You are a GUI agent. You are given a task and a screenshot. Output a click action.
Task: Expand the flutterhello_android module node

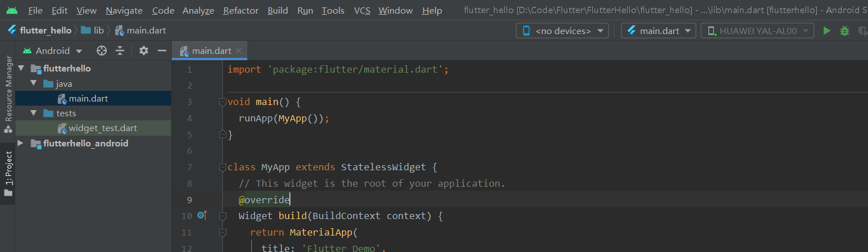(x=21, y=143)
